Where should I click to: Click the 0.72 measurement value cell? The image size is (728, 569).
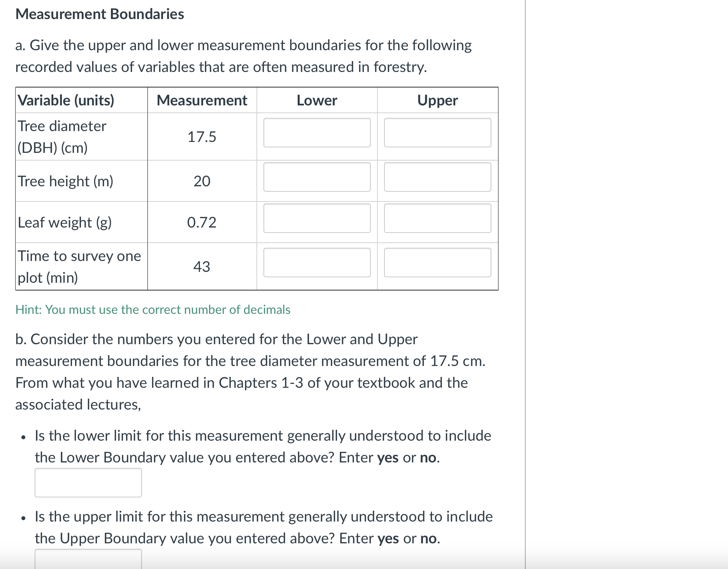pyautogui.click(x=202, y=222)
